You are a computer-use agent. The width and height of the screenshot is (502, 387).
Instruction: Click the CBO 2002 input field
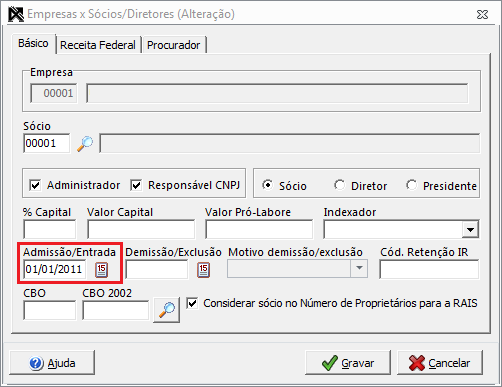116,310
